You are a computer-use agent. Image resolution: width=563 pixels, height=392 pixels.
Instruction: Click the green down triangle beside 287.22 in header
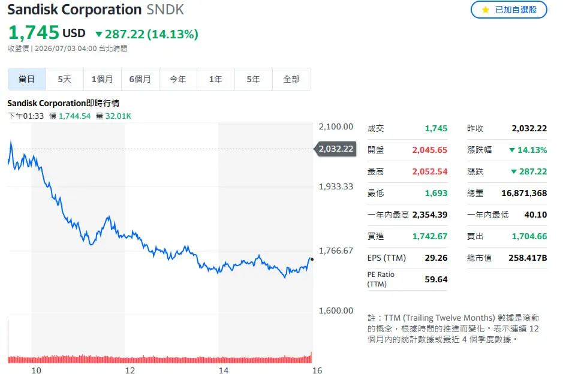pyautogui.click(x=99, y=34)
